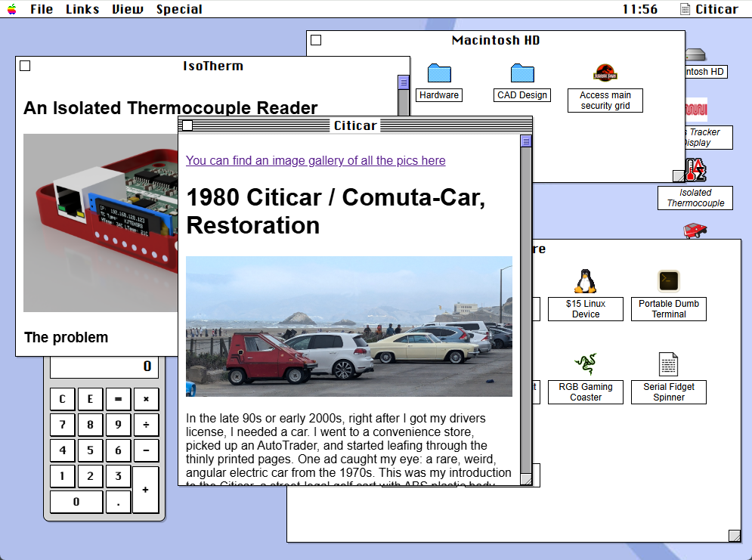This screenshot has height=560, width=752.
Task: Close the Macintosh HD window with its close box
Action: [x=316, y=40]
